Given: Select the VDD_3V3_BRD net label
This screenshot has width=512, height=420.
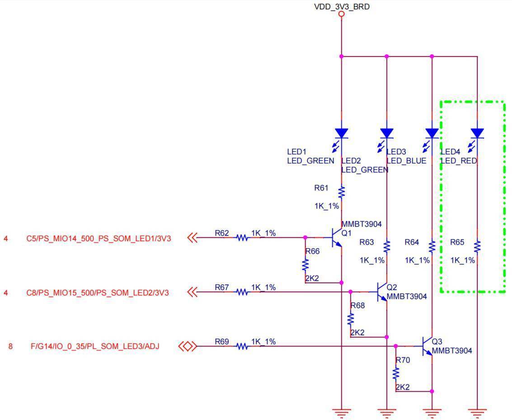Looking at the screenshot, I should 342,6.
